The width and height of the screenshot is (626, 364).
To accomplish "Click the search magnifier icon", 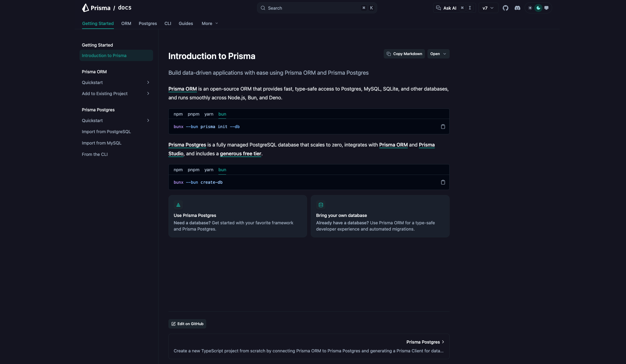I will 263,8.
